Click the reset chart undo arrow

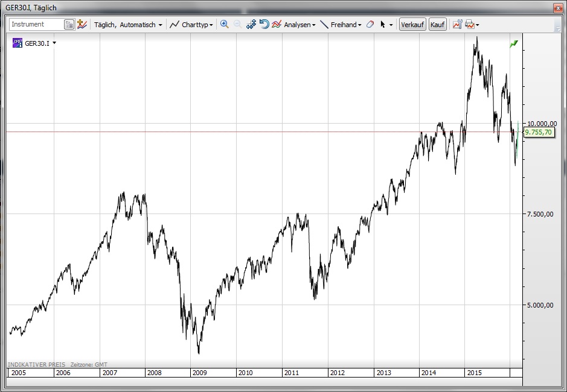click(264, 24)
